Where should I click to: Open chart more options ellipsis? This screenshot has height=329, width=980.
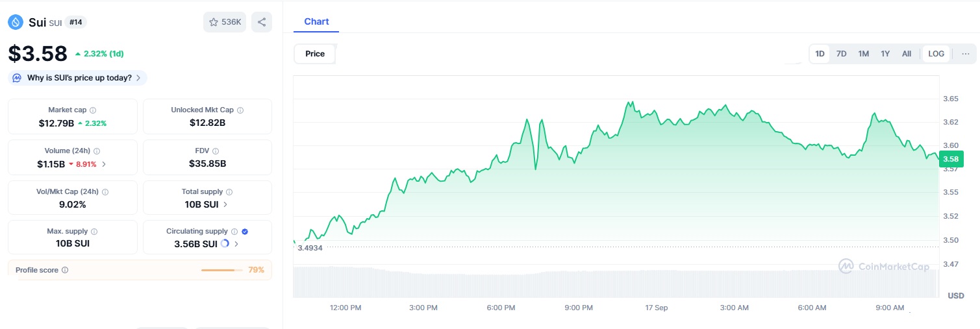(x=966, y=54)
